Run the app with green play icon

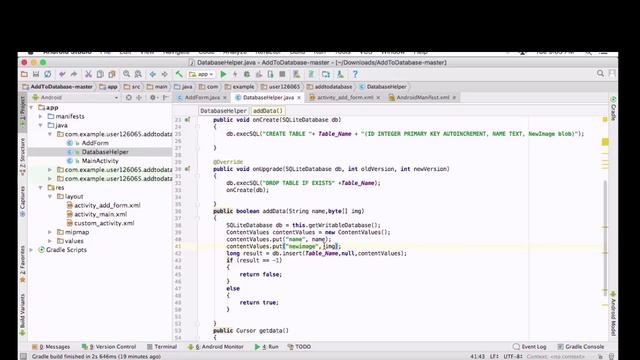point(223,74)
